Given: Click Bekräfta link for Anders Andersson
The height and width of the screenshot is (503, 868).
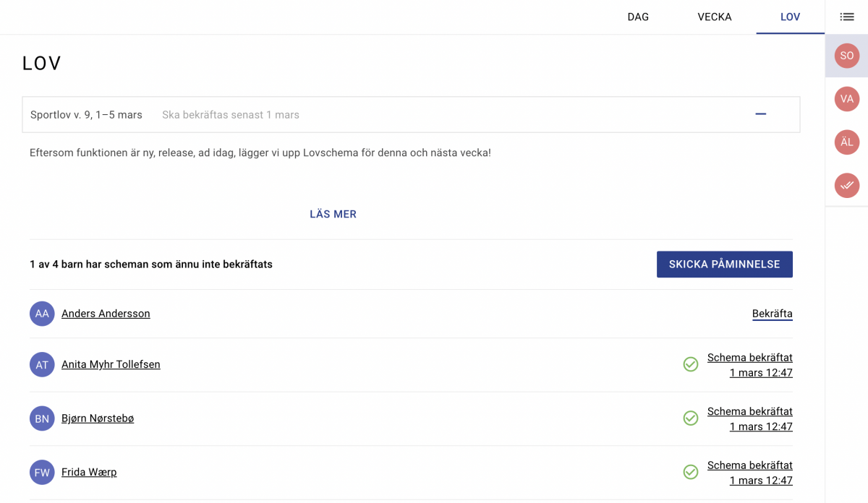Looking at the screenshot, I should pyautogui.click(x=773, y=314).
